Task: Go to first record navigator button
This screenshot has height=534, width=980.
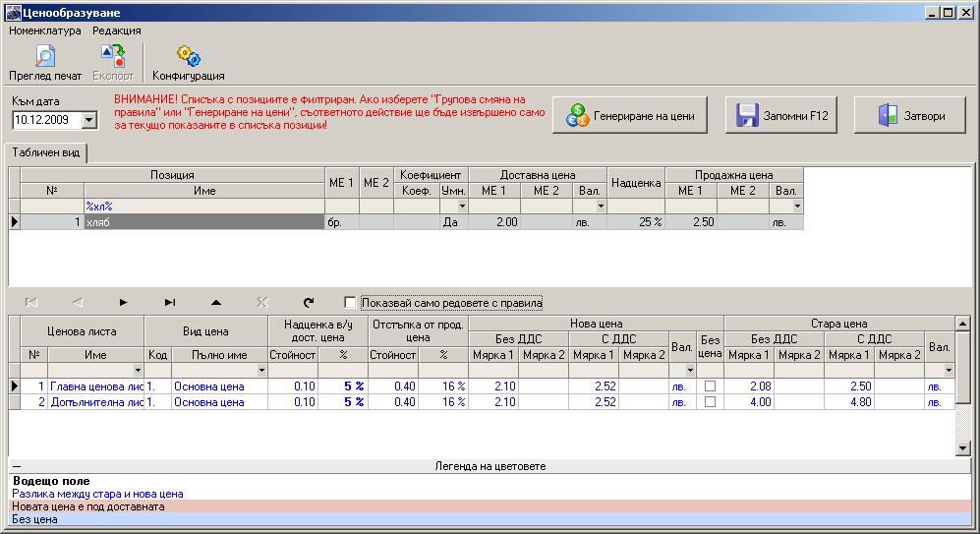Action: pyautogui.click(x=30, y=303)
